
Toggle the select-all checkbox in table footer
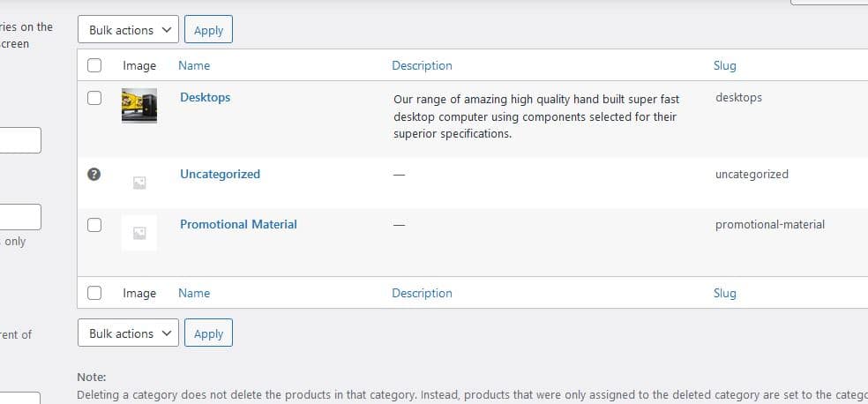pyautogui.click(x=94, y=293)
